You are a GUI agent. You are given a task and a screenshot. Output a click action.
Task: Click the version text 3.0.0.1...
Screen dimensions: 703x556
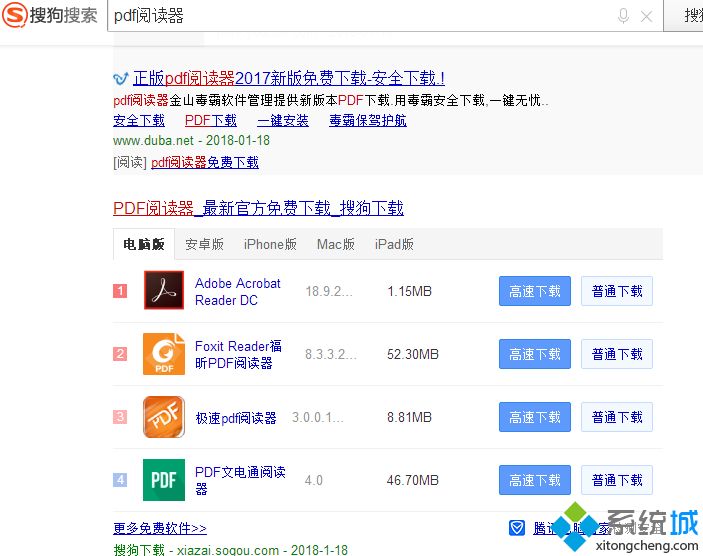tap(317, 417)
